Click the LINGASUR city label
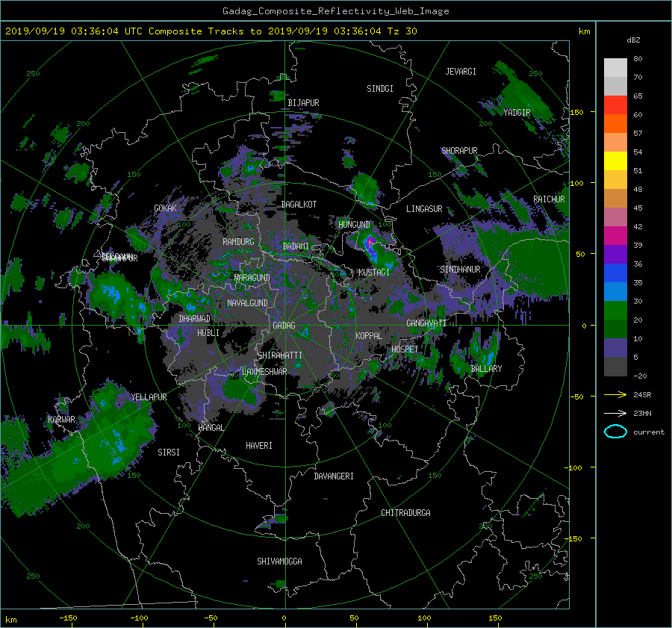 (424, 209)
